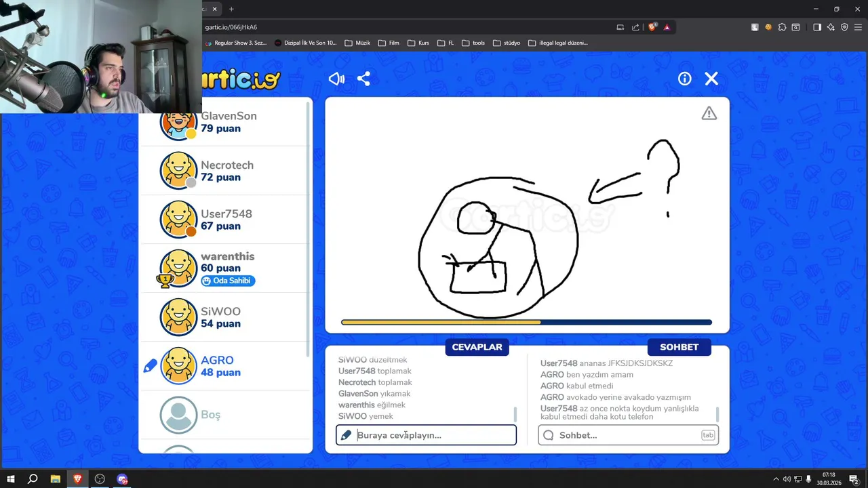Click the cast/screen icon in address bar
Viewport: 868px width, 488px height.
620,27
